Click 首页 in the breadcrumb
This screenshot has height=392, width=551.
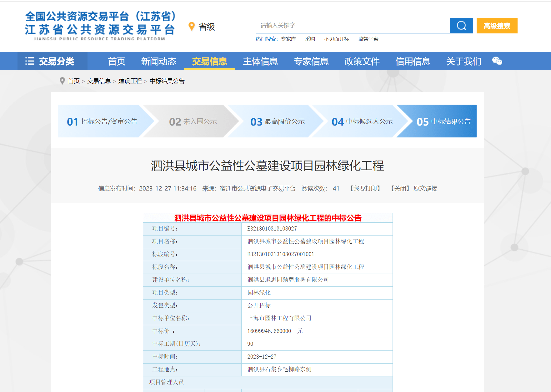pos(74,81)
